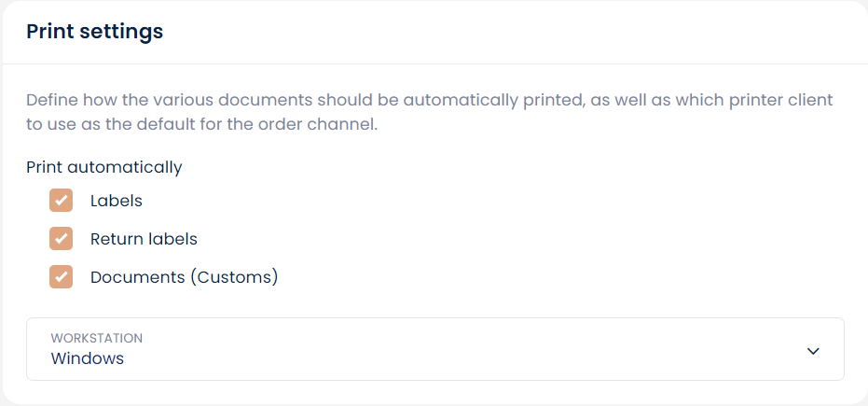Click the white checkmark beside Return labels

coord(61,239)
